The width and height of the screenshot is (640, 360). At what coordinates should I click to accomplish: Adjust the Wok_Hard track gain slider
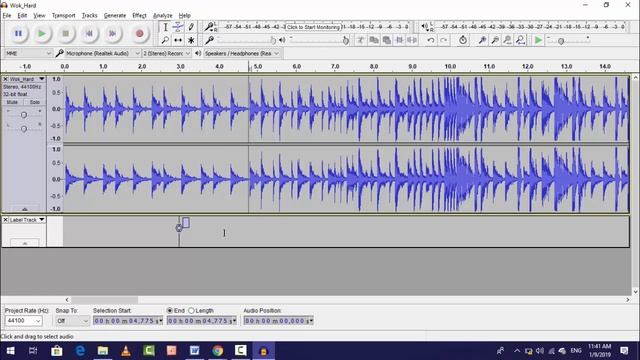(24, 115)
